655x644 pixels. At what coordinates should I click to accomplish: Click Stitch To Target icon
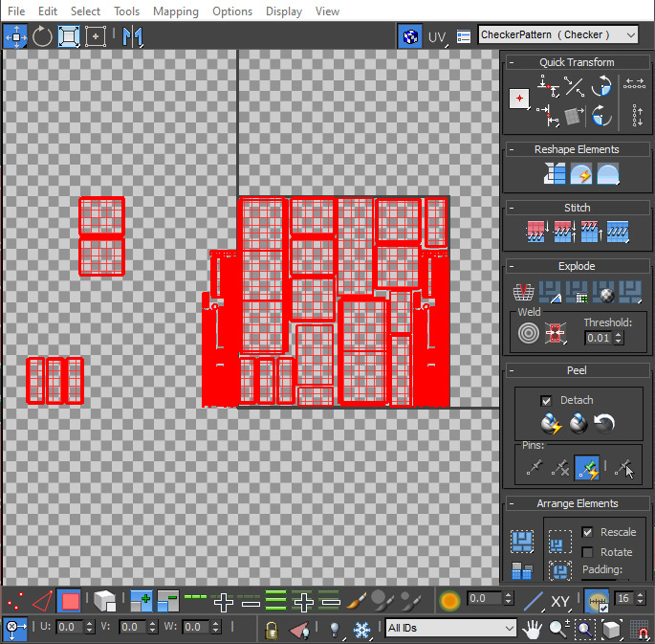point(537,232)
